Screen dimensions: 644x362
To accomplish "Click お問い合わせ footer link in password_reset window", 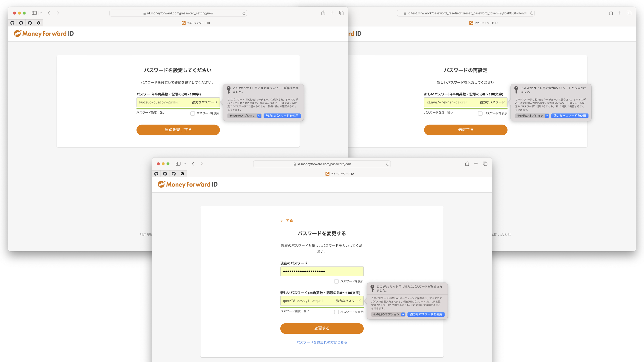I will tap(501, 235).
